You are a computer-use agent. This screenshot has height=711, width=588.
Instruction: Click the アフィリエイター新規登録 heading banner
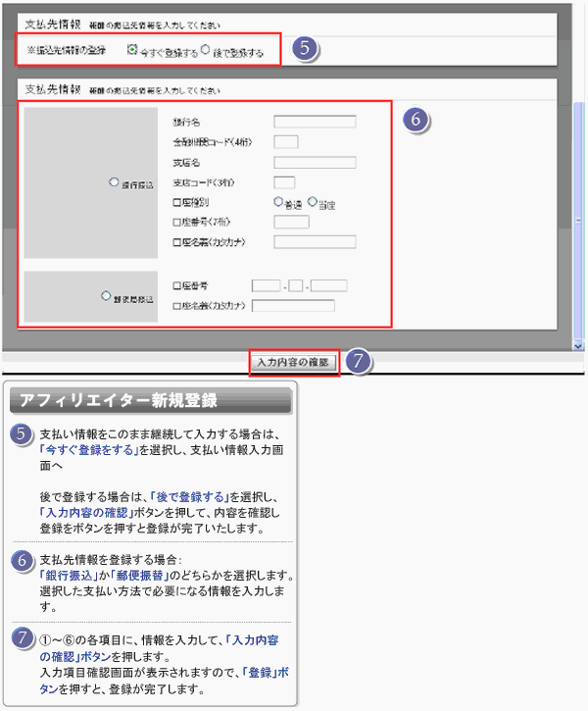(x=151, y=400)
